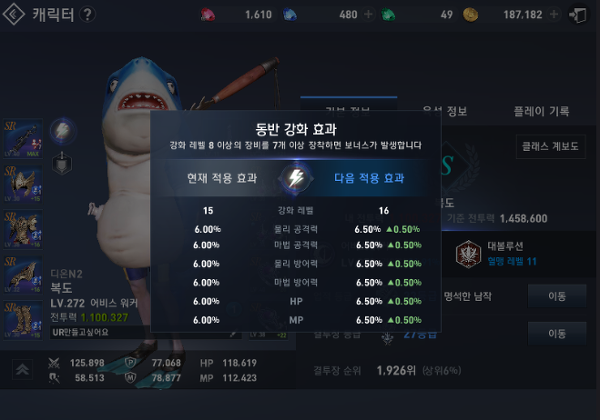This screenshot has height=420, width=600.
Task: Select the 다음 적용 효과 header
Action: (369, 178)
